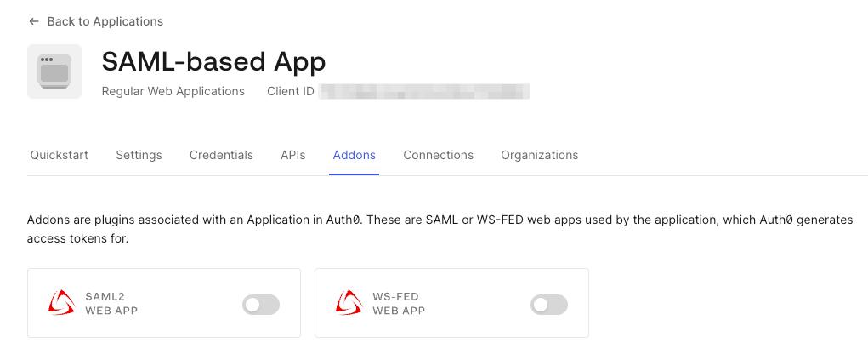Click the SAML-based App title
This screenshot has height=360, width=868.
213,61
